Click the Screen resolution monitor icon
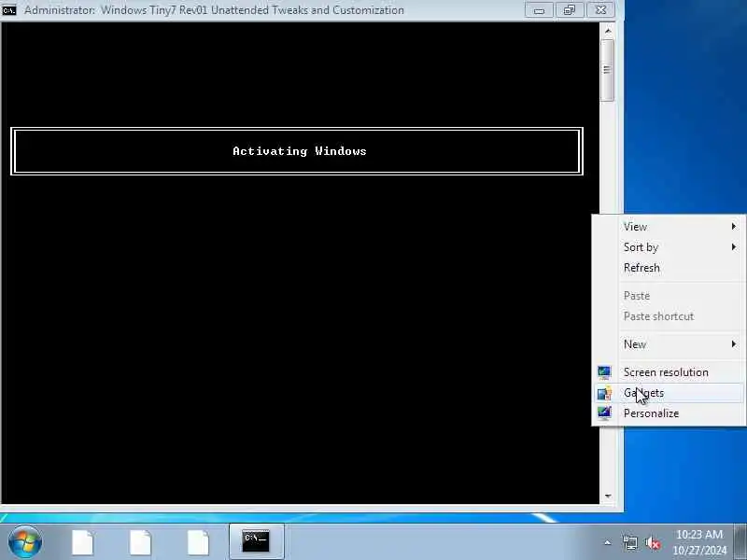The height and width of the screenshot is (560, 747). click(604, 372)
